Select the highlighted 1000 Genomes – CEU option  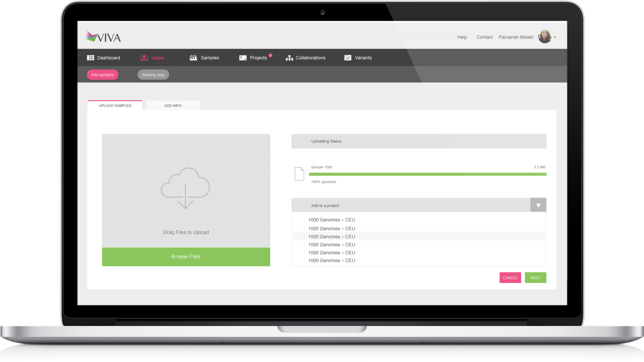(x=332, y=236)
